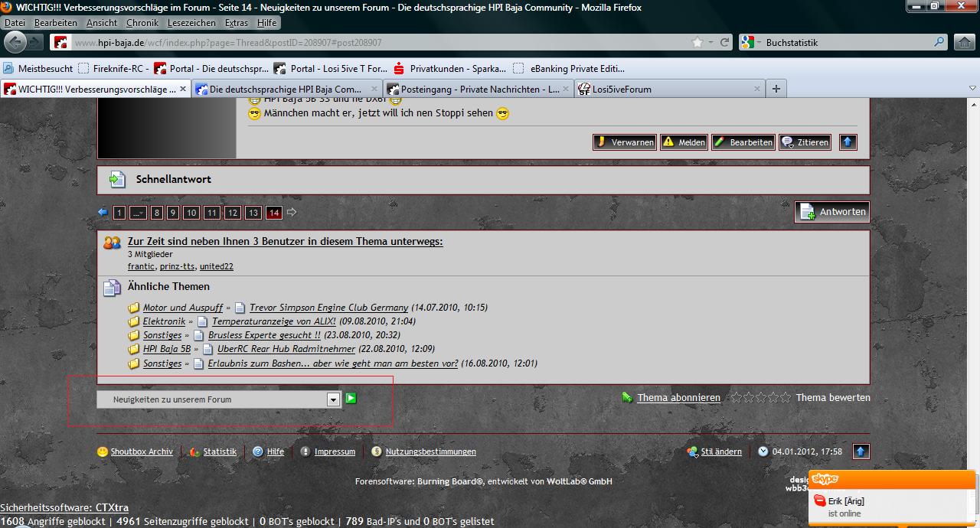980x528 pixels.
Task: Open user profile prinz-tts
Action: (178, 266)
